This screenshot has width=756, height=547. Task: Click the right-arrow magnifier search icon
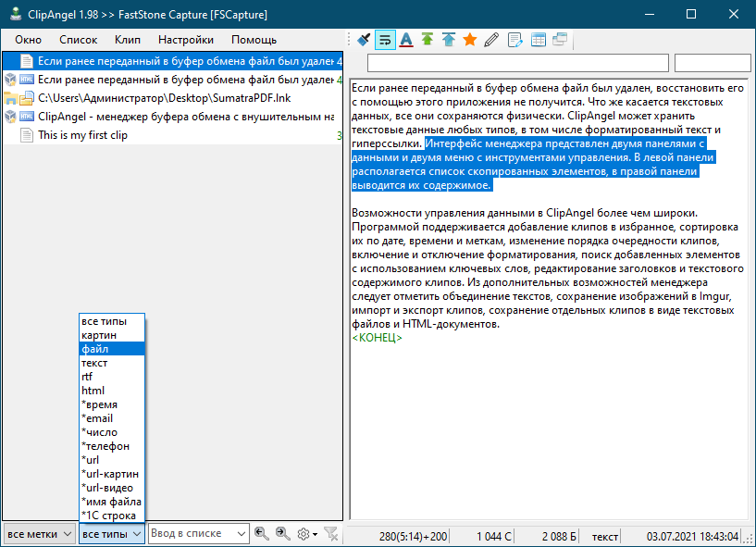pos(282,533)
